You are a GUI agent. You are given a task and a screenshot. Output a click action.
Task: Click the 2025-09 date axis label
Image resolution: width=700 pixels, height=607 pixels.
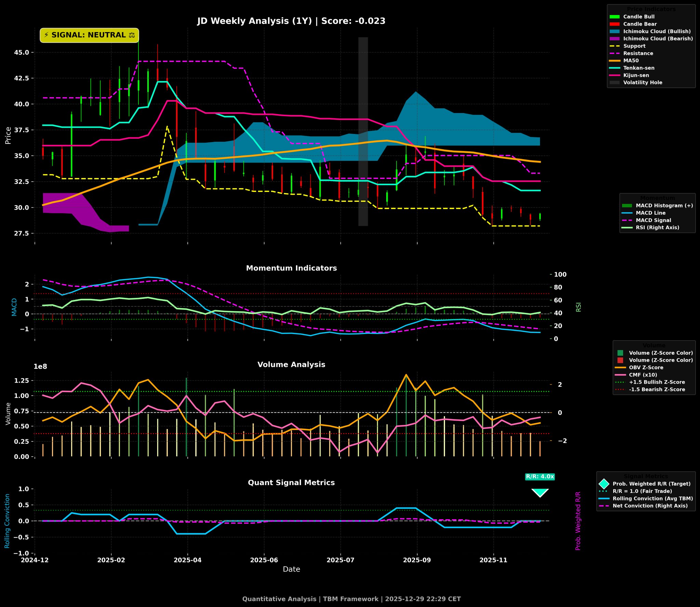pyautogui.click(x=417, y=560)
